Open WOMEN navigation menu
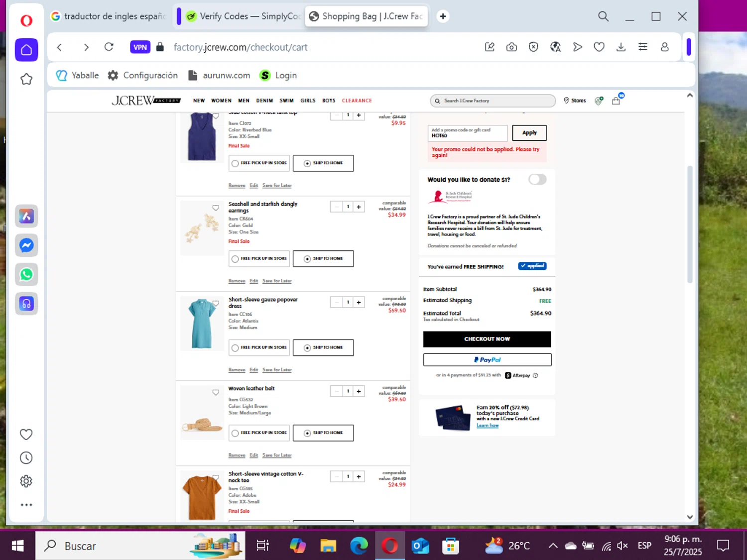This screenshot has width=747, height=560. (x=221, y=101)
